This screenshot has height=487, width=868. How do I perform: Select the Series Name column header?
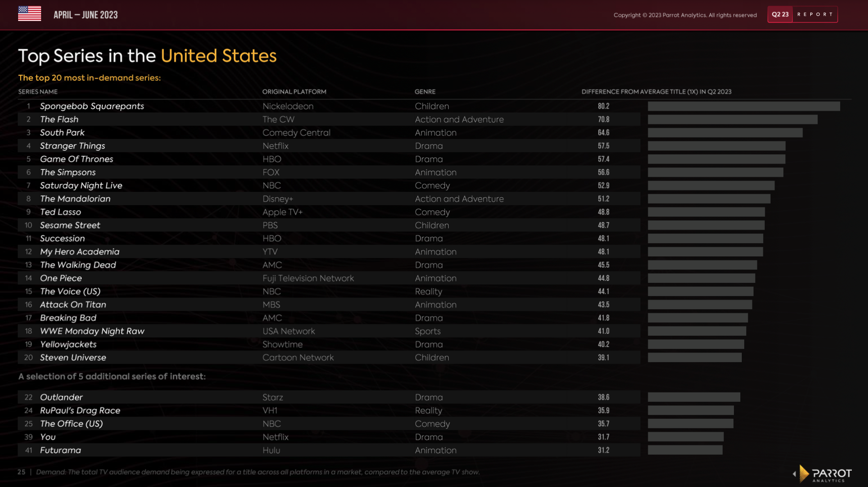click(38, 92)
